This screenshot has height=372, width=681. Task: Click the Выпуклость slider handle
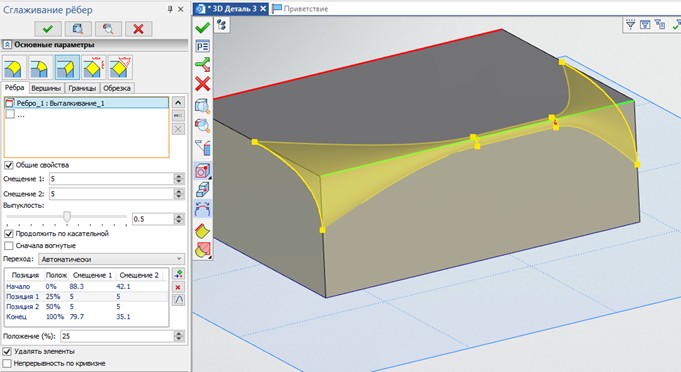pos(67,217)
